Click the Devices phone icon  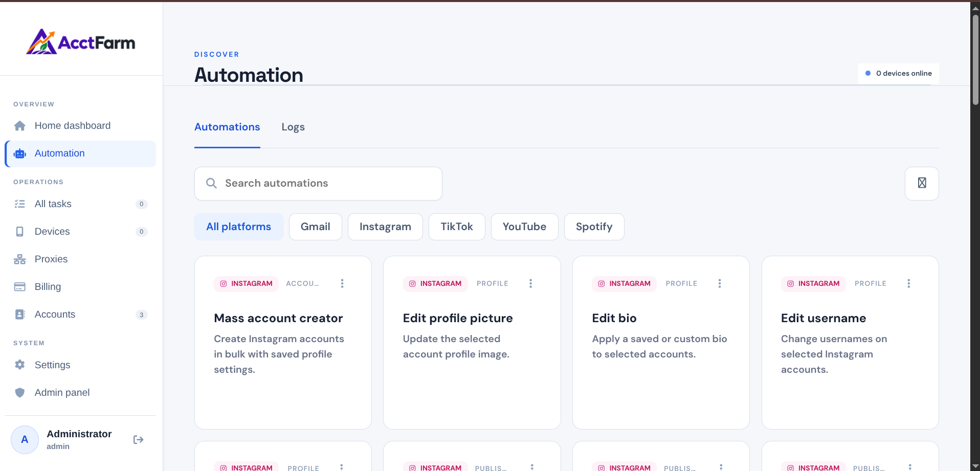pos(20,232)
